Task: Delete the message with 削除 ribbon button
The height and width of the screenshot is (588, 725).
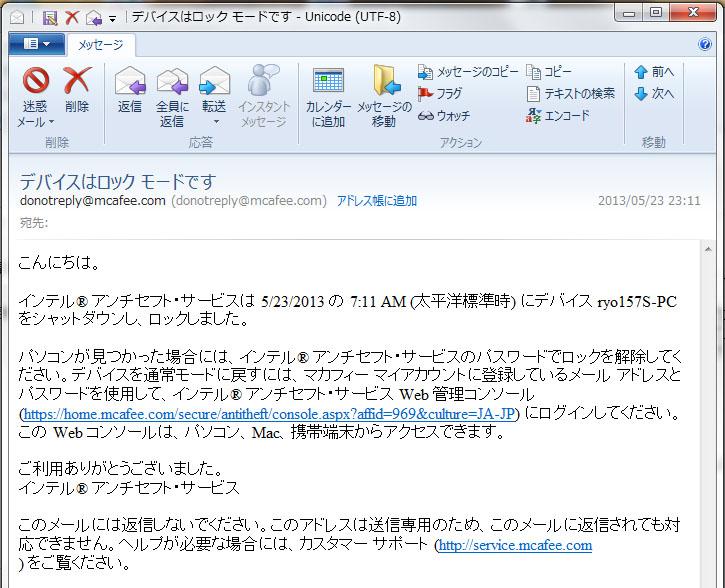Action: click(77, 90)
